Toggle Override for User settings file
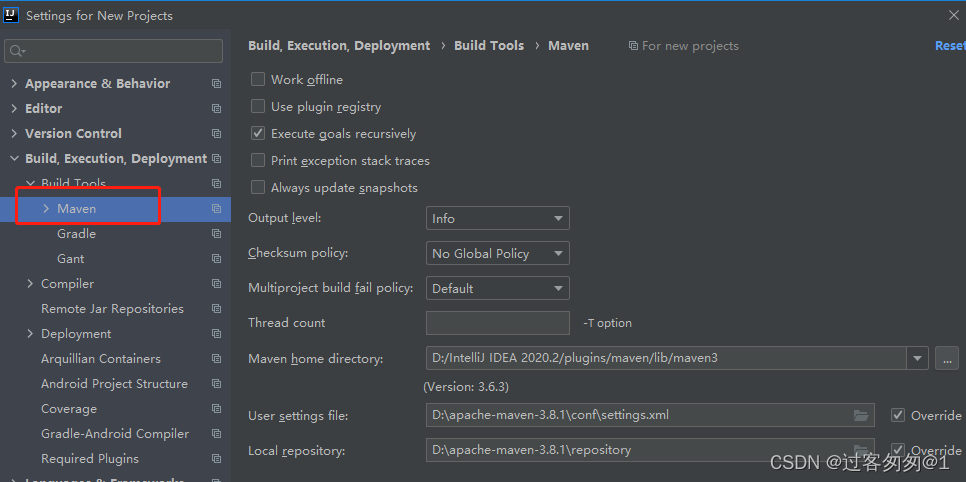Viewport: 966px width, 482px height. click(898, 415)
